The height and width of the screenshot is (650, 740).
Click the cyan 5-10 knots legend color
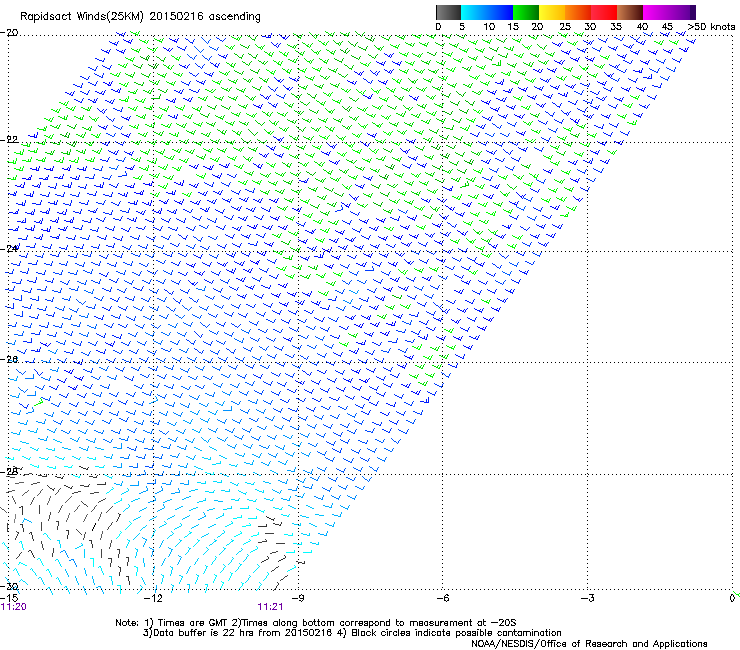pyautogui.click(x=473, y=12)
